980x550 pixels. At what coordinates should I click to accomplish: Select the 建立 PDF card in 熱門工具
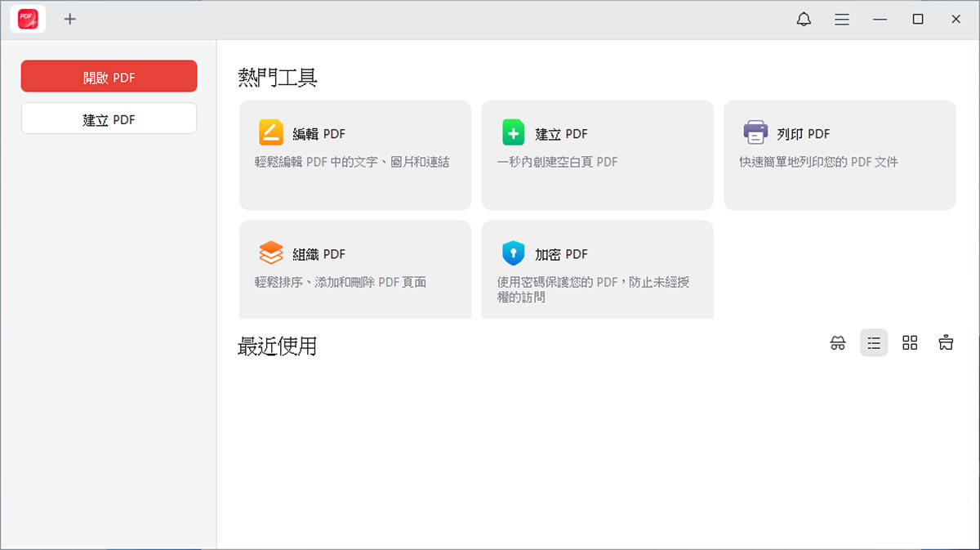pyautogui.click(x=597, y=155)
